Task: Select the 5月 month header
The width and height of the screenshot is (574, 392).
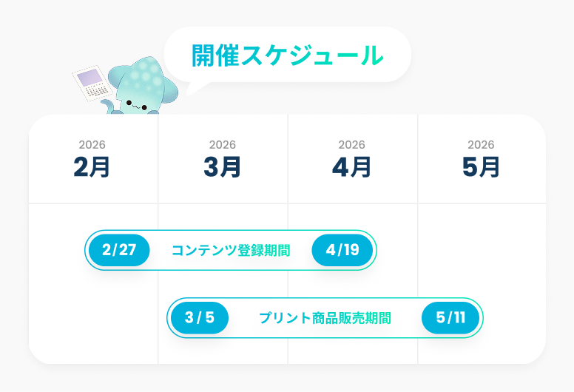Action: pyautogui.click(x=482, y=168)
